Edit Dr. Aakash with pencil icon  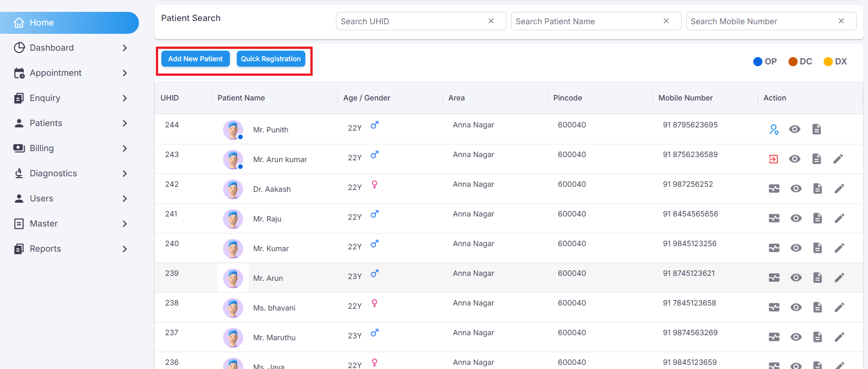tap(839, 189)
